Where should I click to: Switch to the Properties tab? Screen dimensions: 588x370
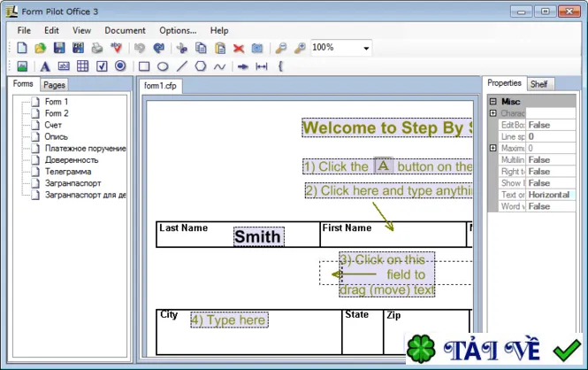(504, 83)
